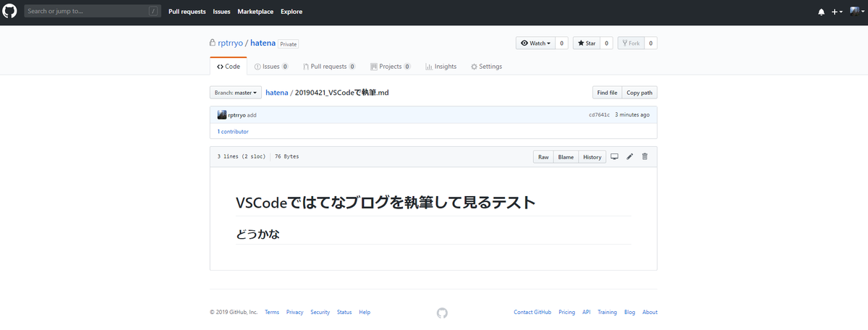The height and width of the screenshot is (330, 868).
Task: Open the footer Training link
Action: click(608, 313)
